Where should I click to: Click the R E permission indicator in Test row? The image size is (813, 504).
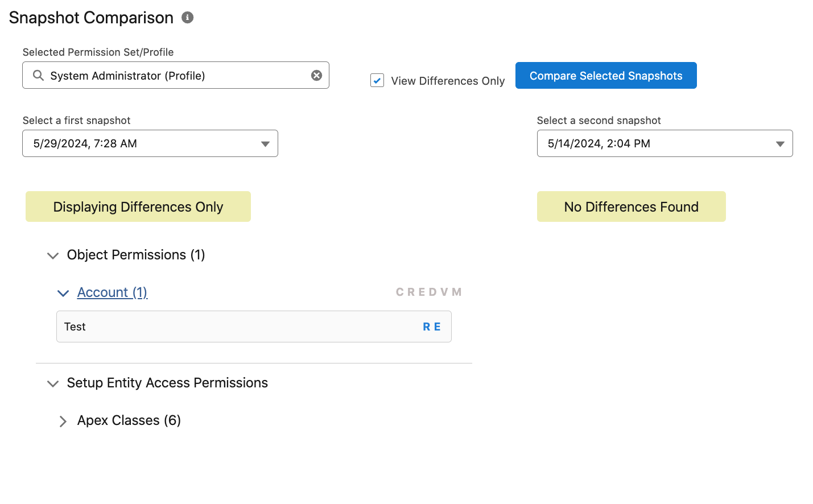tap(432, 327)
